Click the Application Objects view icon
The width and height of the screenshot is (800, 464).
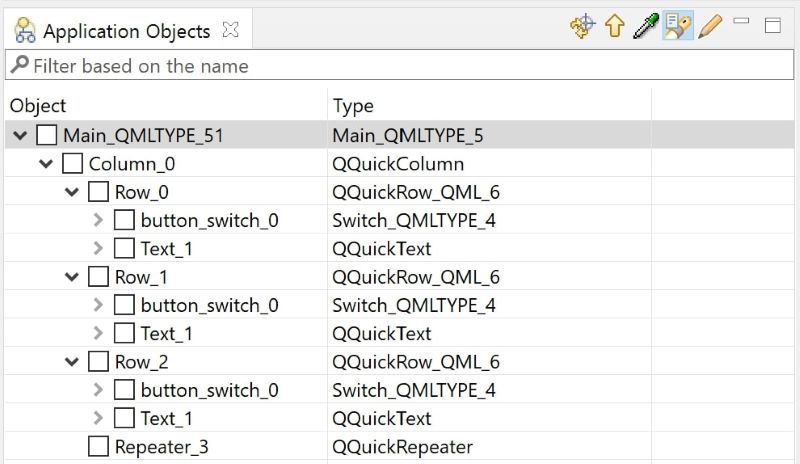24,30
